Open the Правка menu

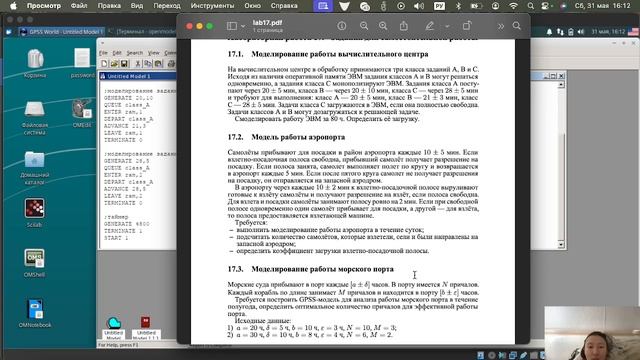point(109,6)
